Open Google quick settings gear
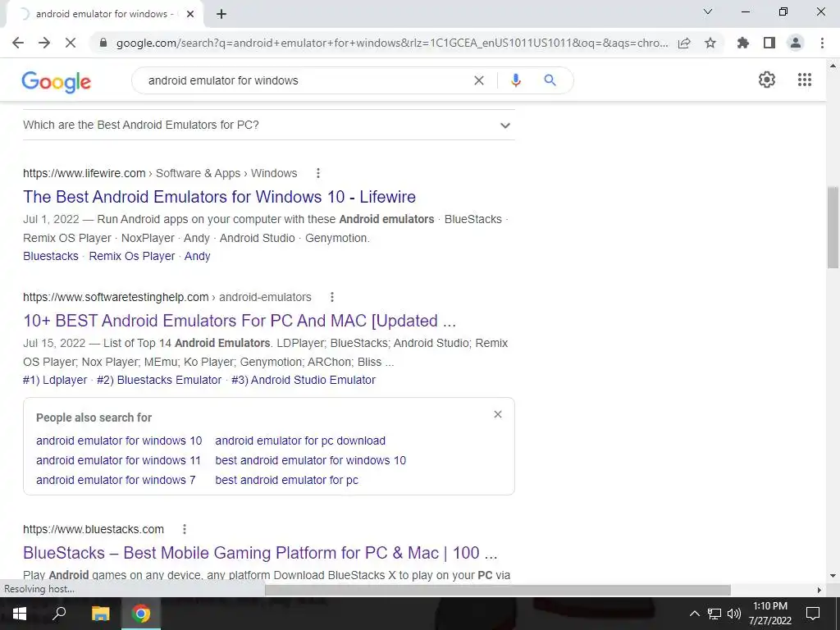Image resolution: width=840 pixels, height=630 pixels. point(767,80)
